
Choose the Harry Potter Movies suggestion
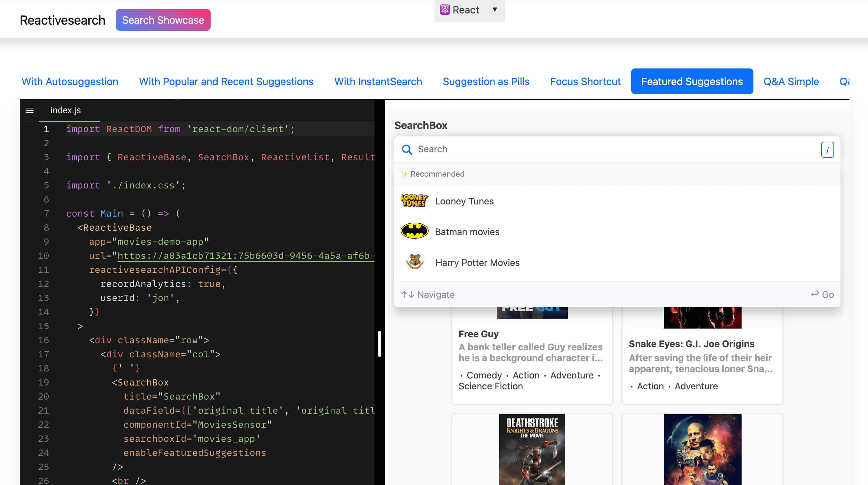tap(477, 262)
